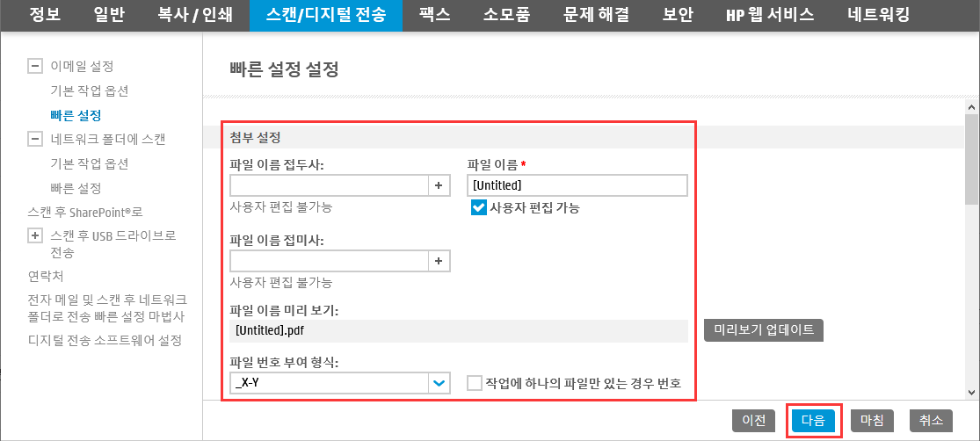The width and height of the screenshot is (980, 441).
Task: Click the plus icon beside 파일 이름 접두사 field
Action: (439, 185)
